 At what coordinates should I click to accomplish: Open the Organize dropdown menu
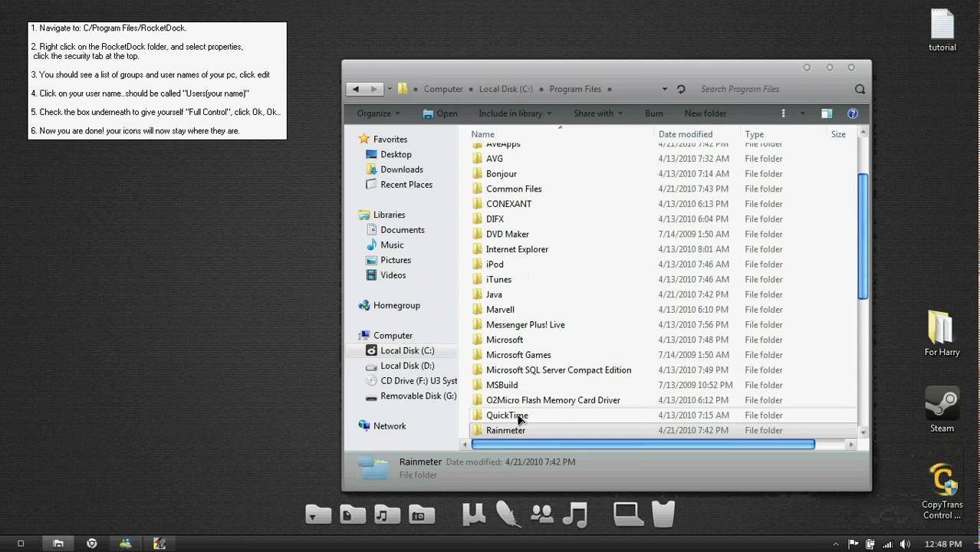click(379, 113)
